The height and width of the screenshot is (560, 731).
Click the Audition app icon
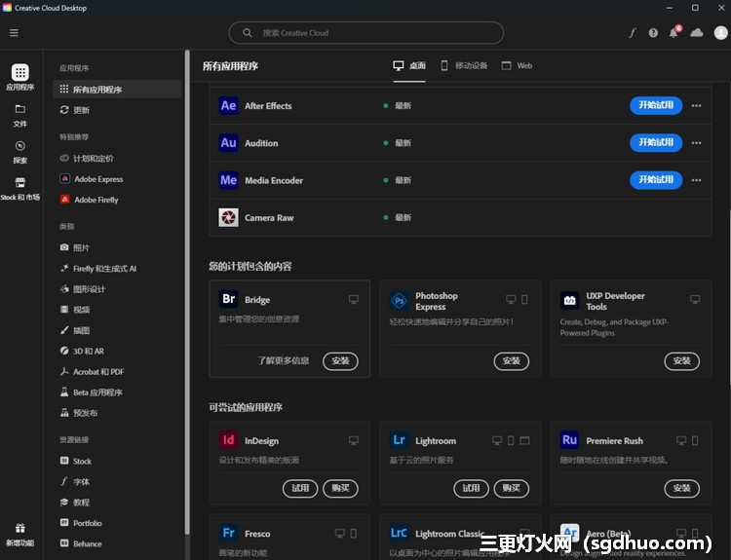228,142
